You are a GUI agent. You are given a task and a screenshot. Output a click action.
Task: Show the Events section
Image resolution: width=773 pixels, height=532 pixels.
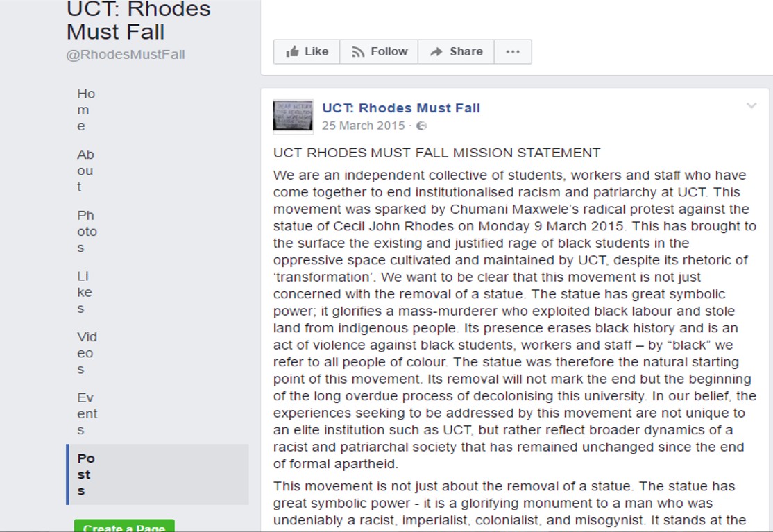[x=87, y=414]
